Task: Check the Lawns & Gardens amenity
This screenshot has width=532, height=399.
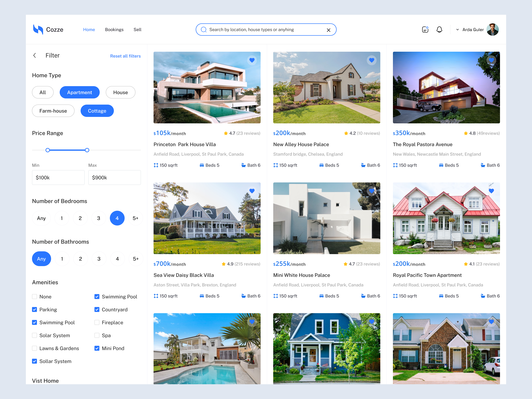Action: pyautogui.click(x=35, y=348)
